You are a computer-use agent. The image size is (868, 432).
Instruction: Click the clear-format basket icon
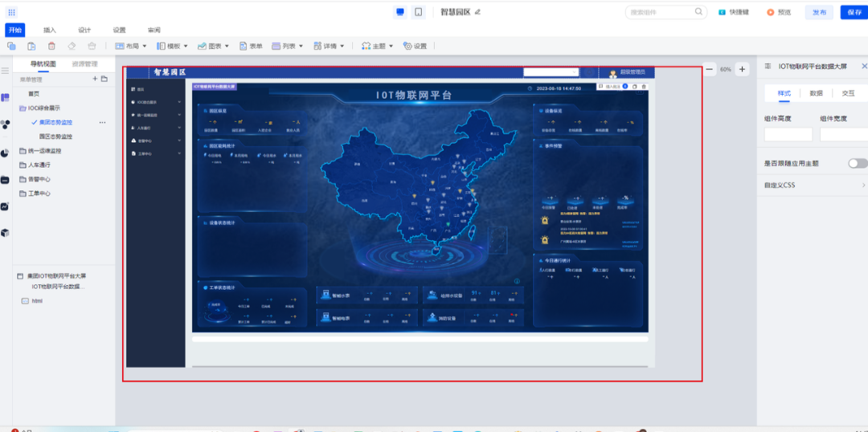pyautogui.click(x=92, y=46)
